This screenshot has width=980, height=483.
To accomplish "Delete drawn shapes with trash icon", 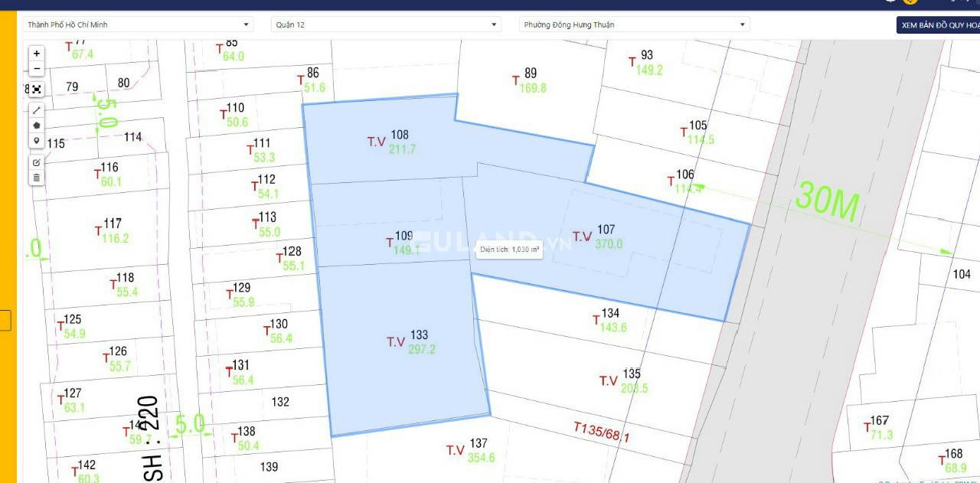I will click(x=37, y=178).
